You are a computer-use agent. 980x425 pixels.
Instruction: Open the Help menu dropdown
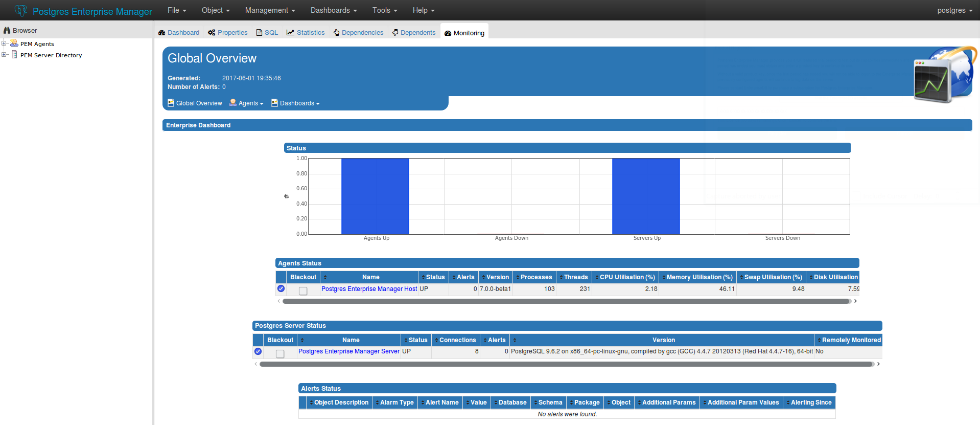(x=424, y=10)
